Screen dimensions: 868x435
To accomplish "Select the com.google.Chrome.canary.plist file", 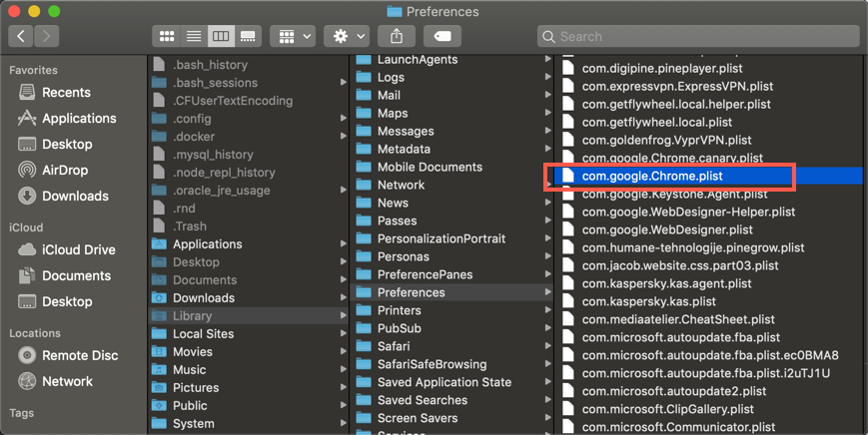I will [672, 158].
